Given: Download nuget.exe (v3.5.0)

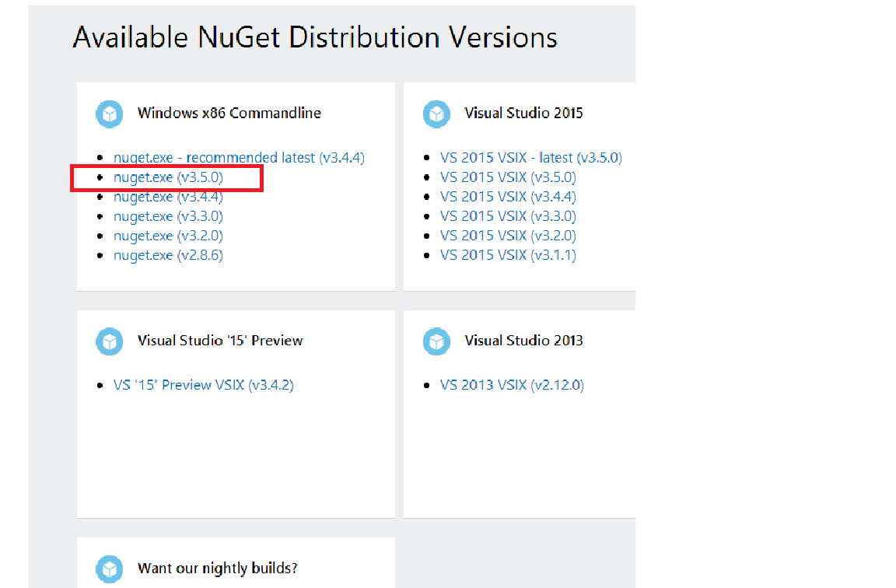Looking at the screenshot, I should (x=168, y=177).
